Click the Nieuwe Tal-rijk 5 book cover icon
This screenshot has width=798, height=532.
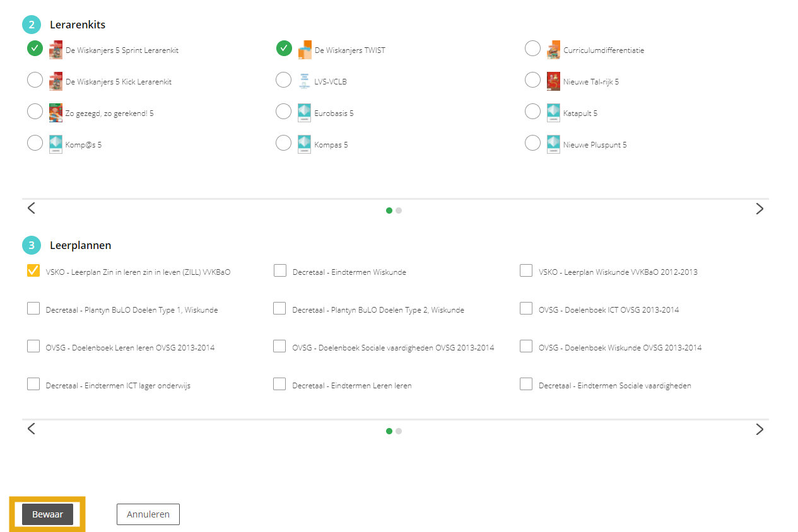553,81
